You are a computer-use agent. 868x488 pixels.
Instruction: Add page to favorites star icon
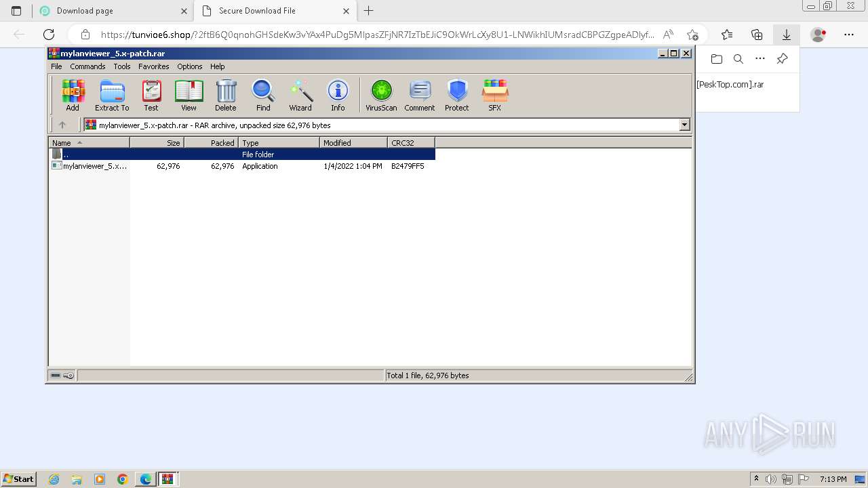click(692, 35)
